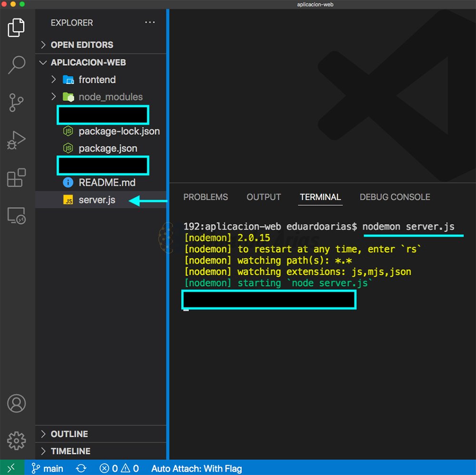Switch to the Output tab
This screenshot has width=476, height=475.
click(264, 197)
